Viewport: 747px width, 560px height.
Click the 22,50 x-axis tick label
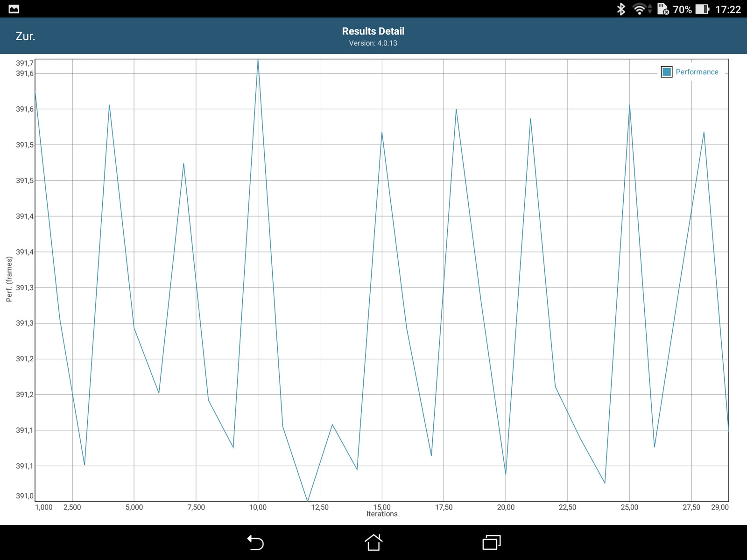567,507
